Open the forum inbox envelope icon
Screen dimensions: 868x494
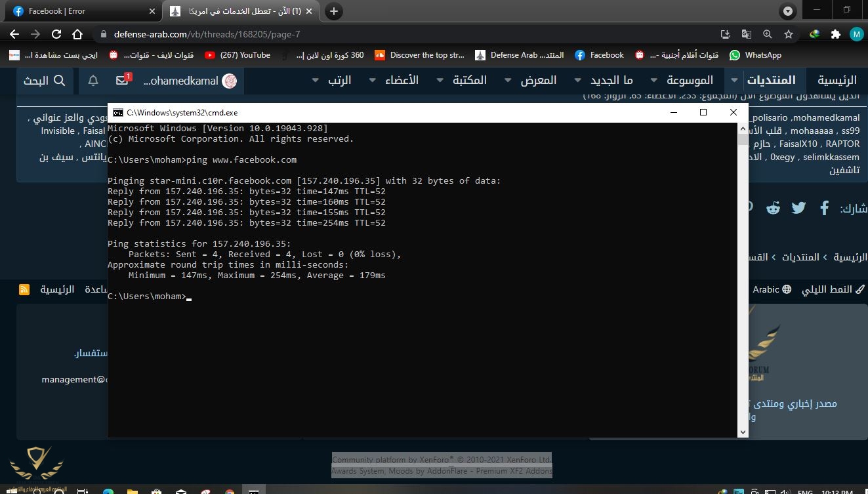tap(123, 80)
